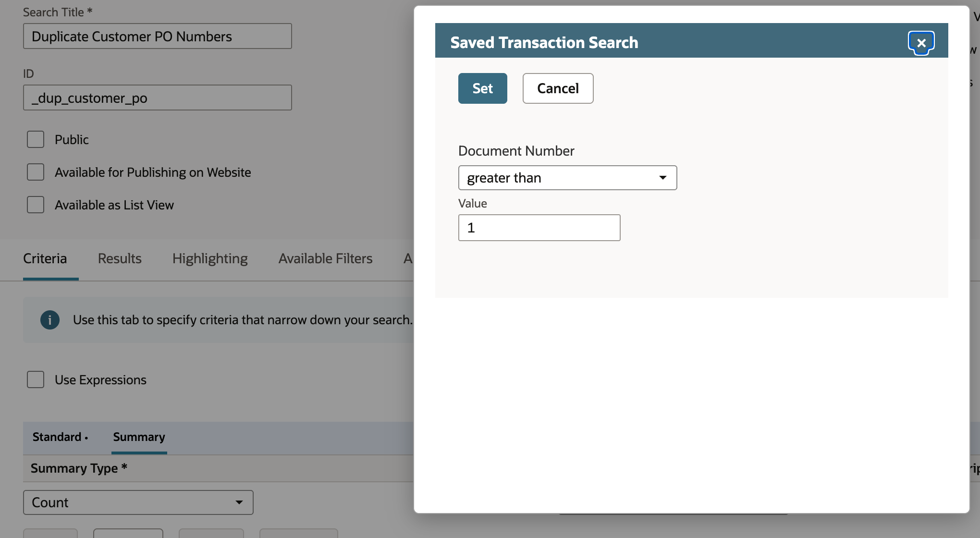The width and height of the screenshot is (980, 538).
Task: Switch to Available Filters tab
Action: (x=325, y=258)
